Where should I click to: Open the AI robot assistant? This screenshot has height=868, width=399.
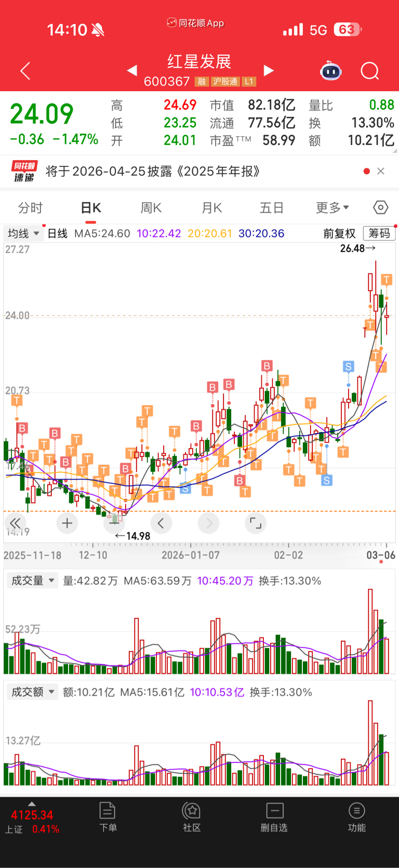[330, 71]
